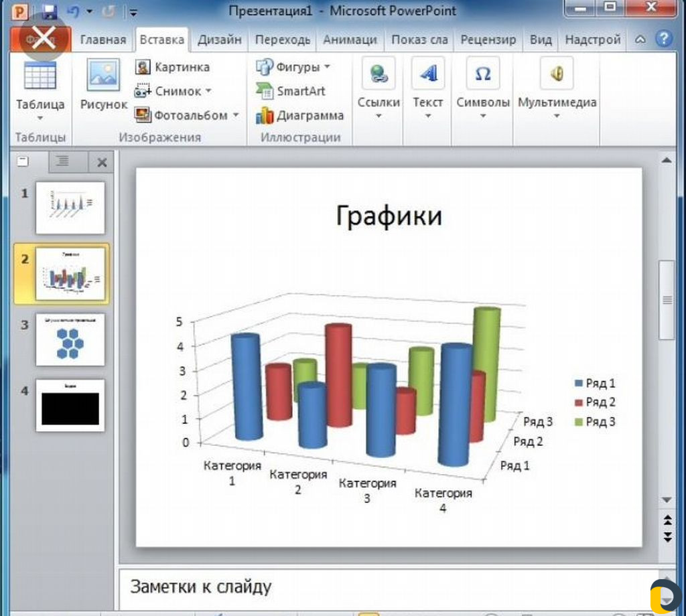Click the Категория 4 axis label
Image resolution: width=686 pixels, height=616 pixels.
443,501
